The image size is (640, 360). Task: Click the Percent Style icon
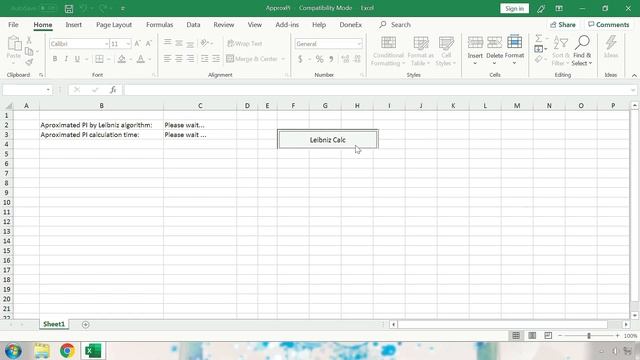tap(319, 59)
